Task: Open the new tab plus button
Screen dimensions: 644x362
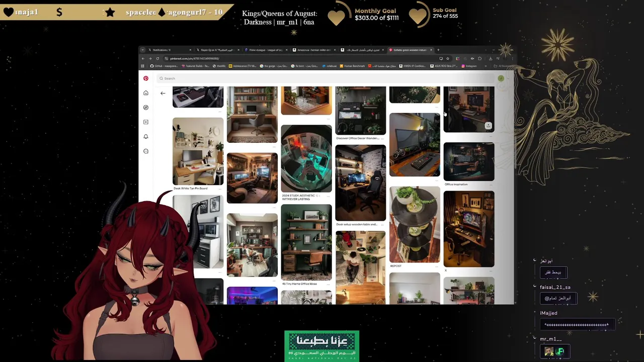Action: click(x=438, y=50)
